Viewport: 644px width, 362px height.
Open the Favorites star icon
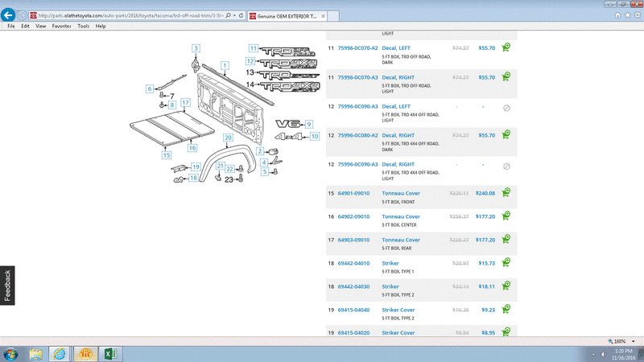[x=627, y=15]
